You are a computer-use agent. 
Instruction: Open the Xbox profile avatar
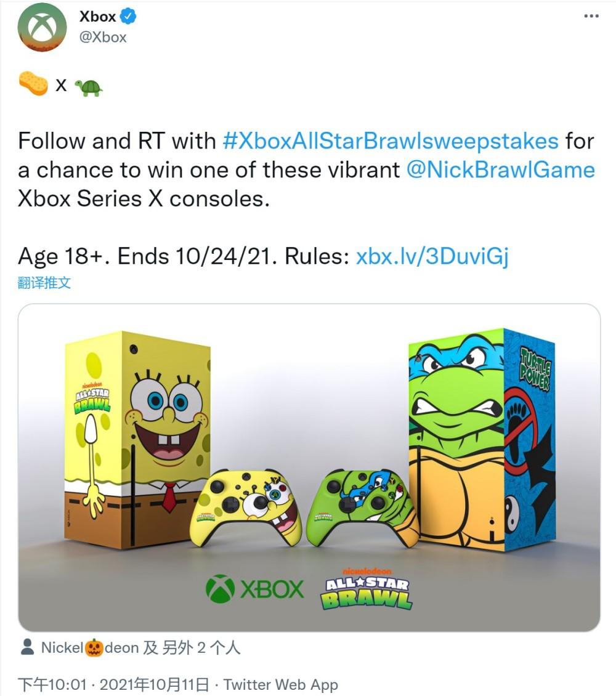pos(42,27)
